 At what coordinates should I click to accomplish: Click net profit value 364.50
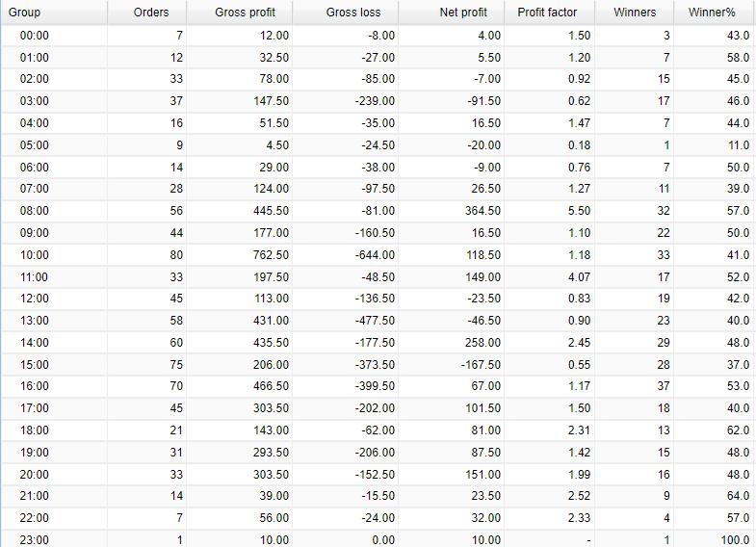(478, 211)
